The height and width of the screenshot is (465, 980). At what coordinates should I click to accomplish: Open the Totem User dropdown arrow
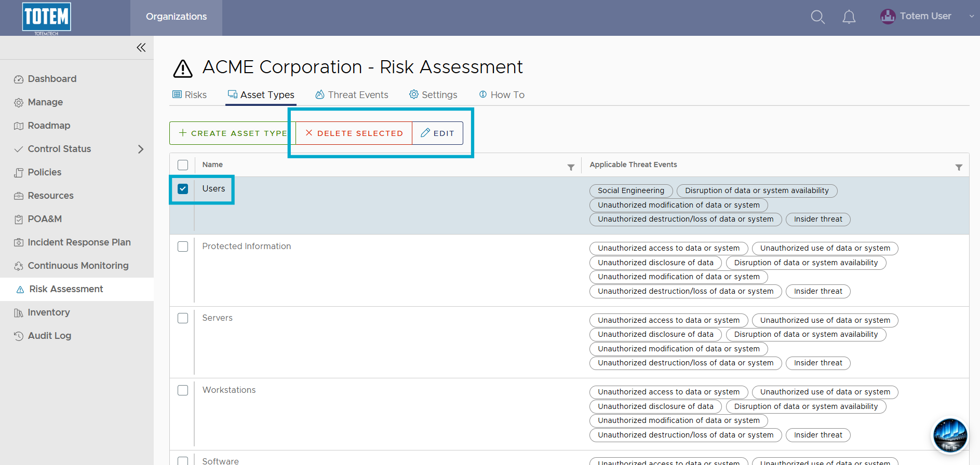tap(972, 17)
